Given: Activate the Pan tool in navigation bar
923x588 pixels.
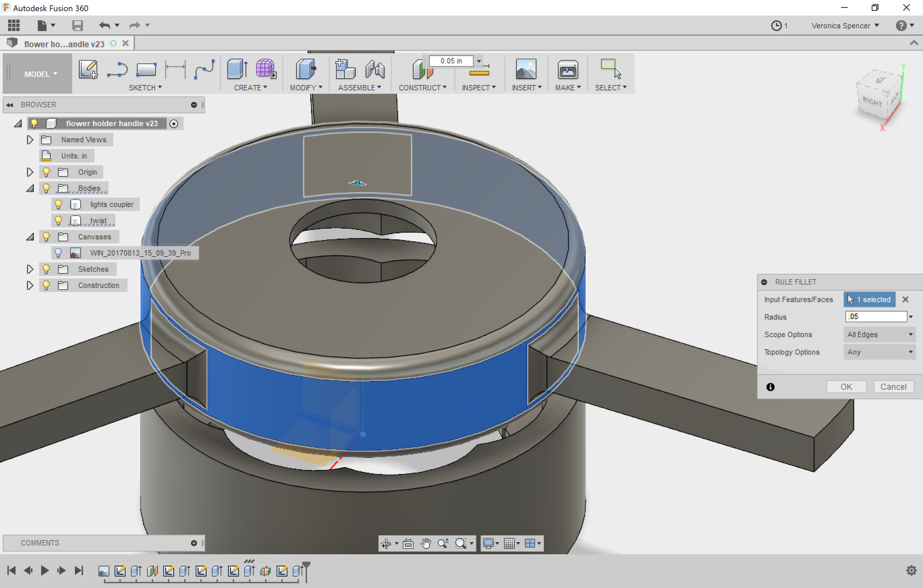Looking at the screenshot, I should [426, 543].
